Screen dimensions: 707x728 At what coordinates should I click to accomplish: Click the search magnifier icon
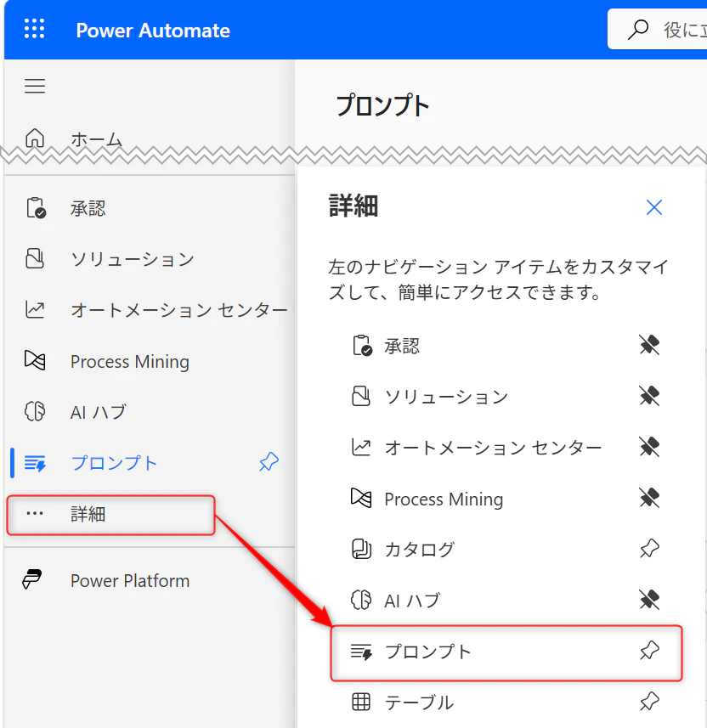pos(638,29)
